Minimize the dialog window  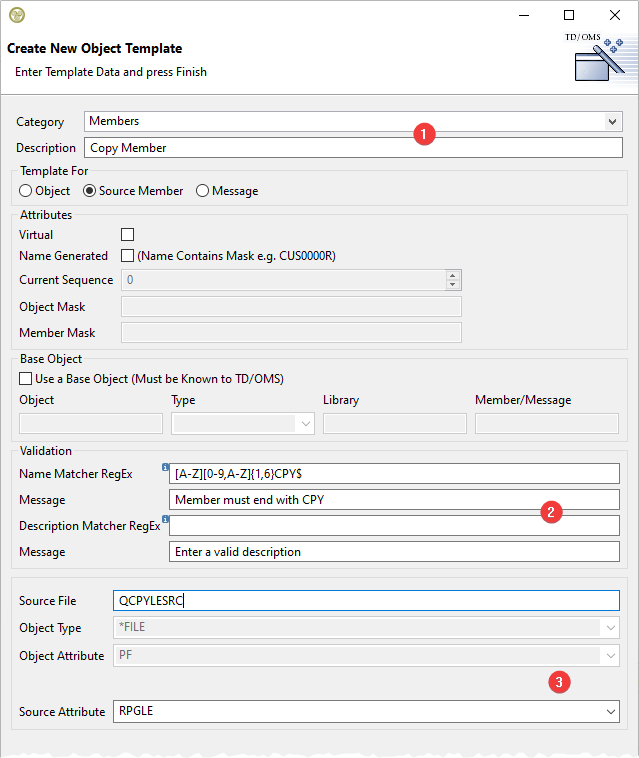pyautogui.click(x=523, y=15)
